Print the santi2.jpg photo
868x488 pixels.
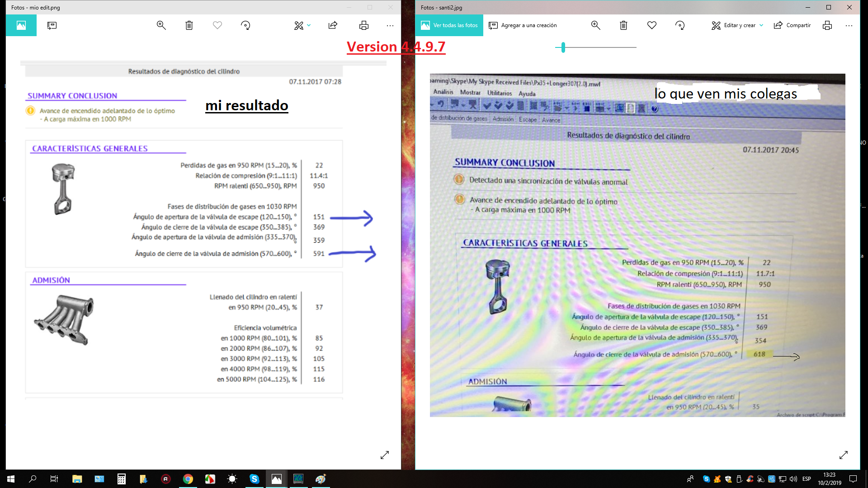[x=827, y=25]
